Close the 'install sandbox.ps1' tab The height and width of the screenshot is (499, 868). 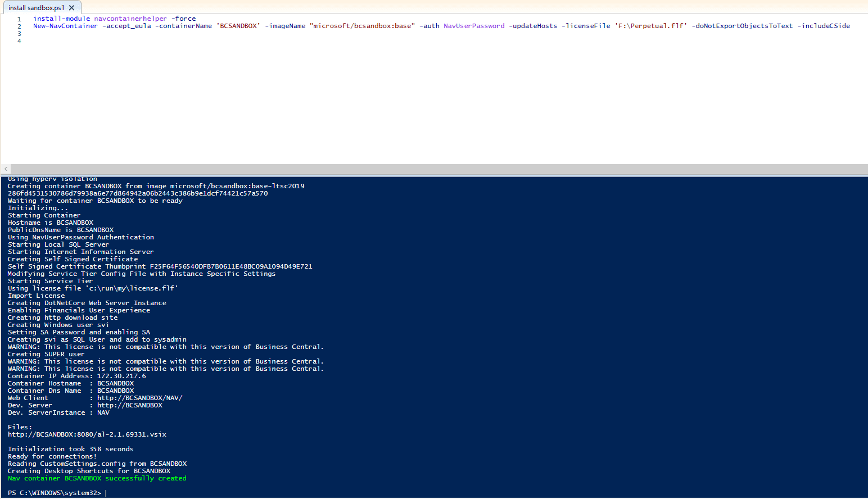71,8
